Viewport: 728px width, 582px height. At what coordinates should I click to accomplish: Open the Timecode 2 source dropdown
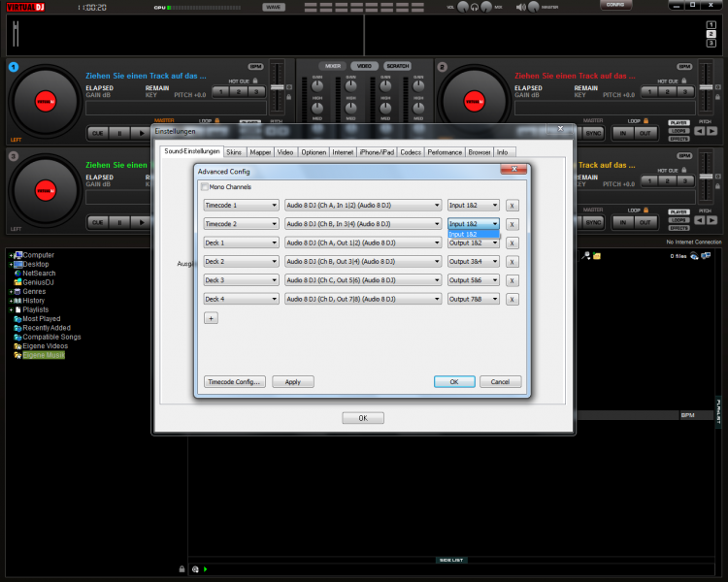(241, 224)
